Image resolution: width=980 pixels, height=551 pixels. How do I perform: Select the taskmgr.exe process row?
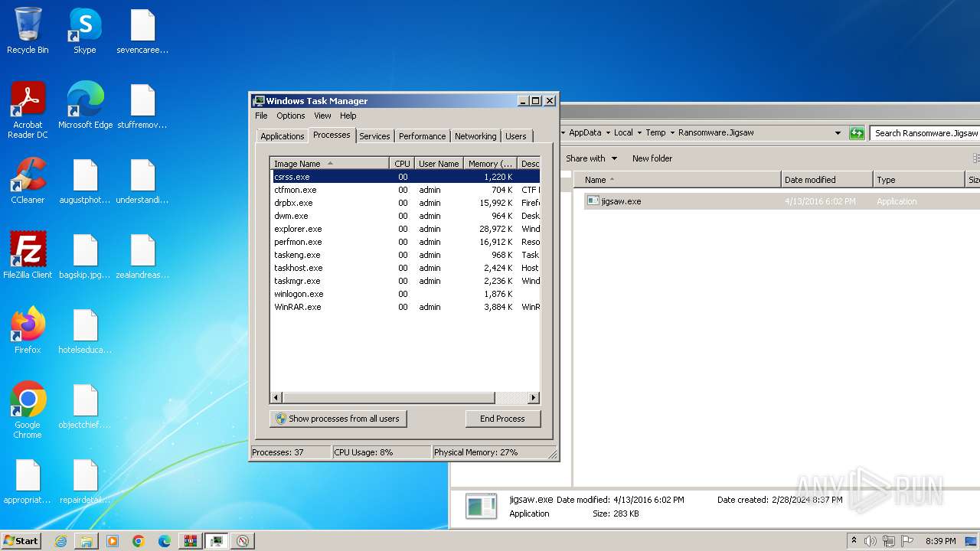pos(406,281)
